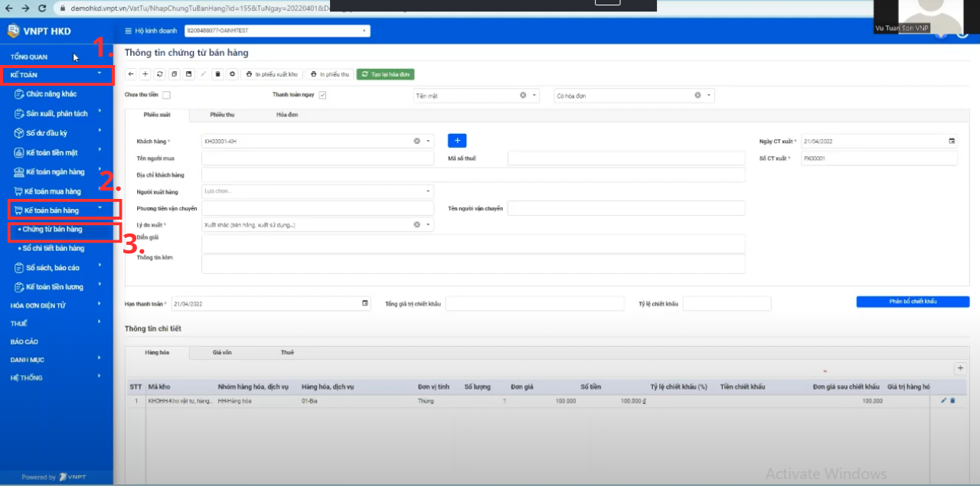Switch to the Phiếu thu tab
This screenshot has height=486, width=980.
(x=222, y=115)
